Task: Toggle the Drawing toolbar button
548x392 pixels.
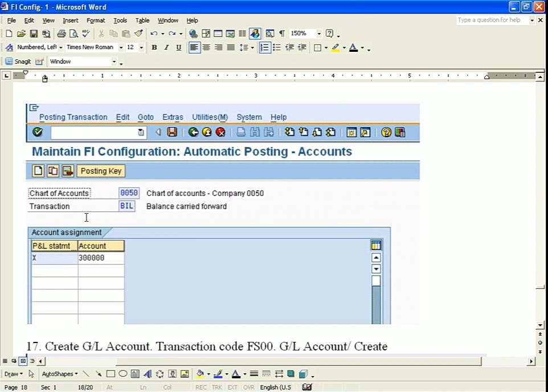Action: tap(255, 34)
